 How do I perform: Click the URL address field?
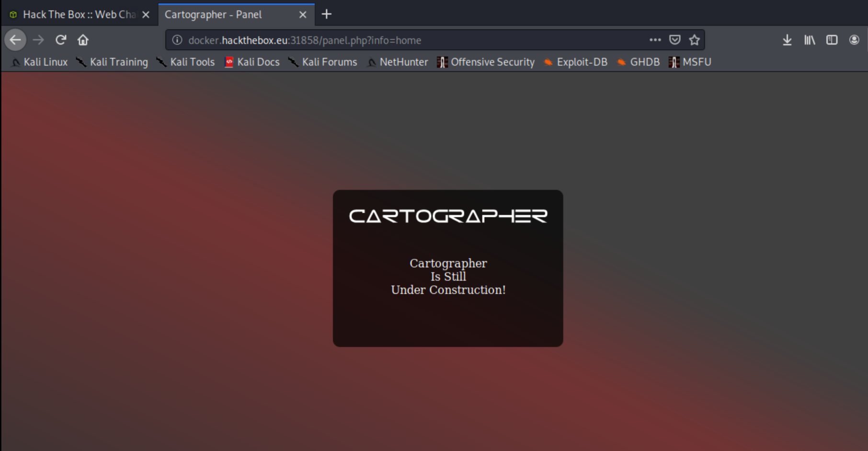(x=407, y=40)
